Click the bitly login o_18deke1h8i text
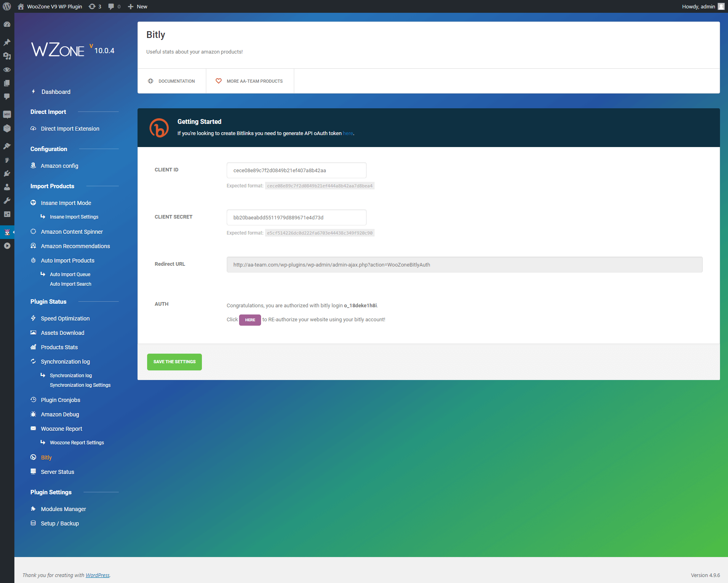The height and width of the screenshot is (583, 728). (x=360, y=306)
